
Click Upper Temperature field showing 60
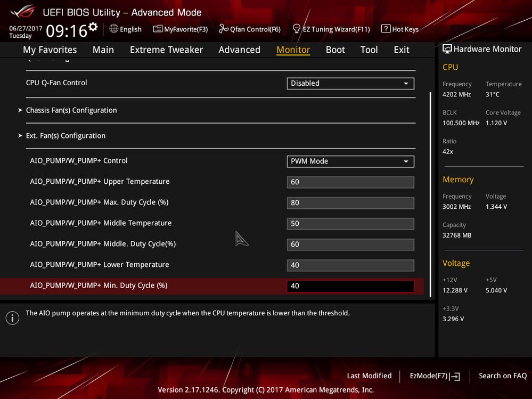click(x=350, y=182)
